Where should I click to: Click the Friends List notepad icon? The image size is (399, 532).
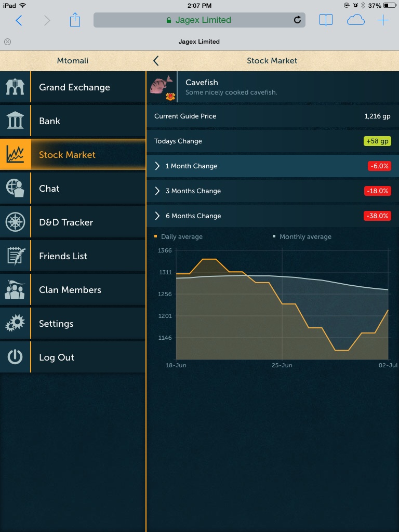15,256
